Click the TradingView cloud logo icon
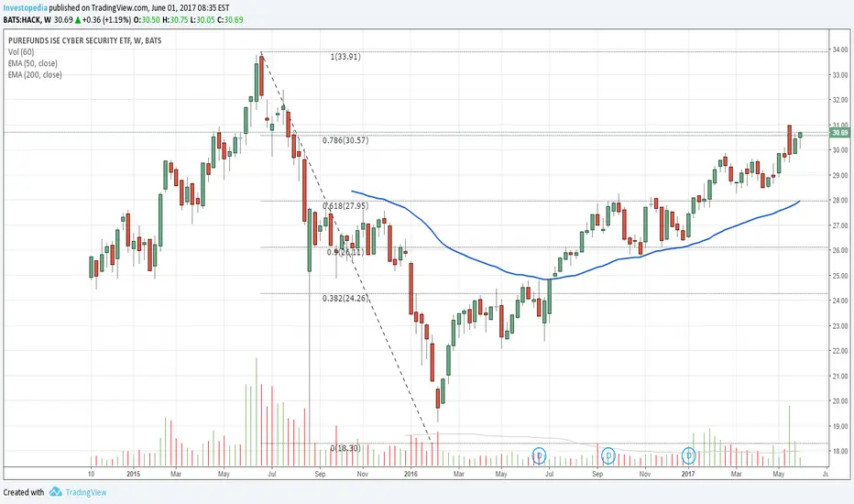 pos(55,491)
